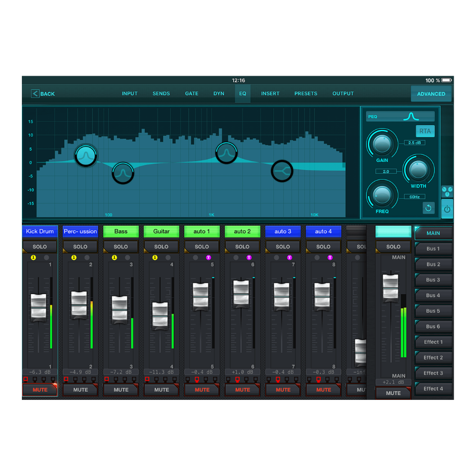Click the yellow icon on the Guitar channel strip
Image resolution: width=476 pixels, height=476 pixels.
pyautogui.click(x=155, y=257)
